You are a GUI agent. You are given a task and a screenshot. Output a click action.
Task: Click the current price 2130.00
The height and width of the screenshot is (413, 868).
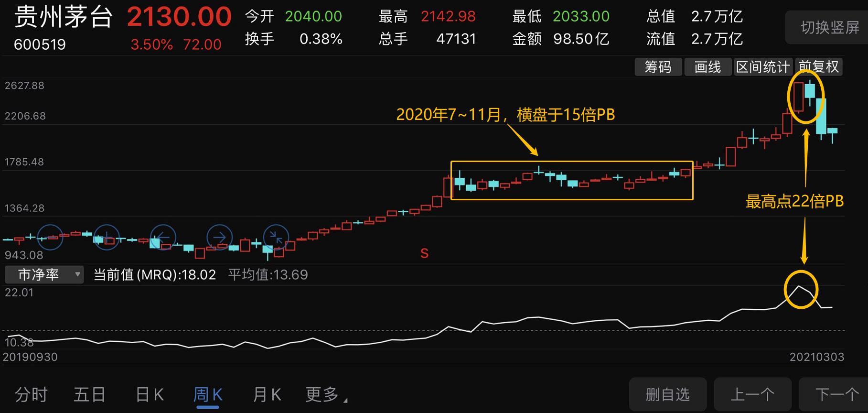[179, 17]
